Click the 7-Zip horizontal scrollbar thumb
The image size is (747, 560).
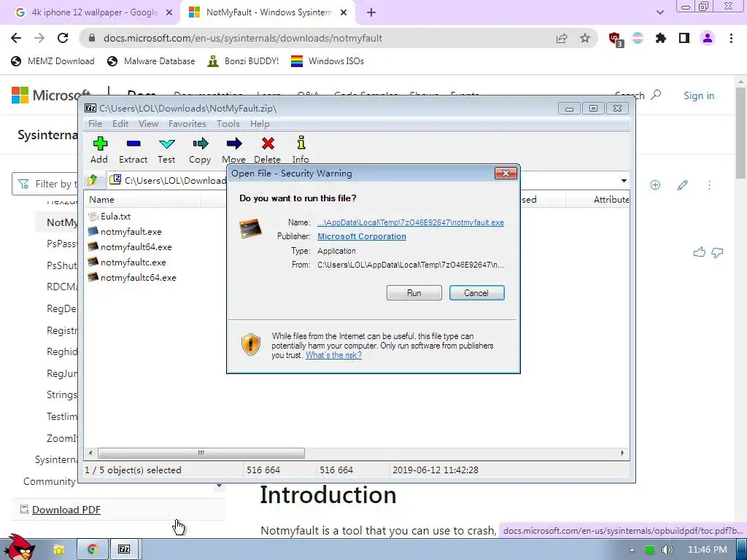click(x=201, y=453)
